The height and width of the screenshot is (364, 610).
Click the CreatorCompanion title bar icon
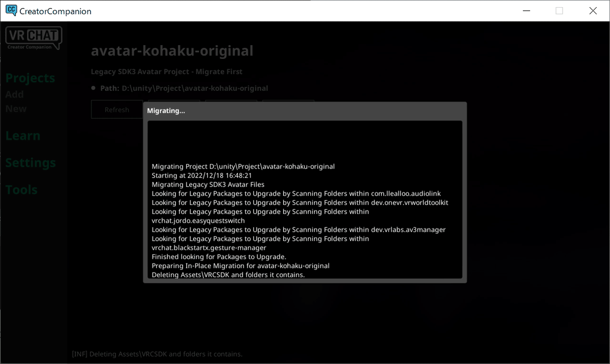tap(11, 11)
